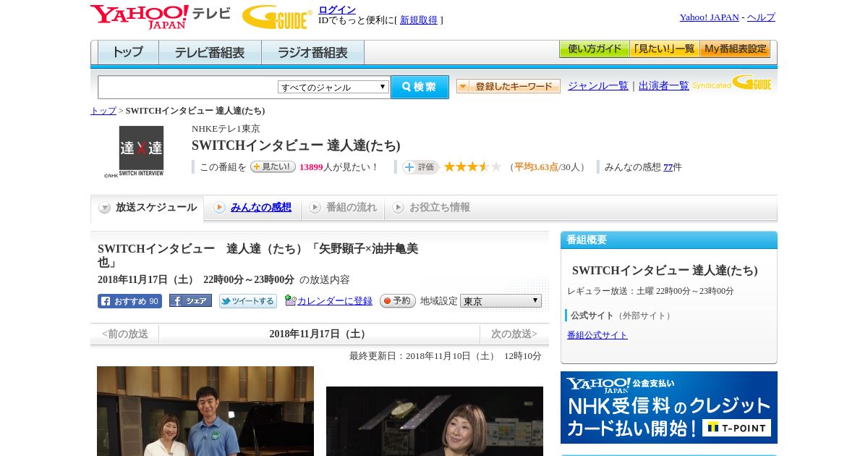Viewport: 868px width, 456px height.
Task: Click the episode title 矢野顕子×油井亀美也
Action: (x=258, y=255)
